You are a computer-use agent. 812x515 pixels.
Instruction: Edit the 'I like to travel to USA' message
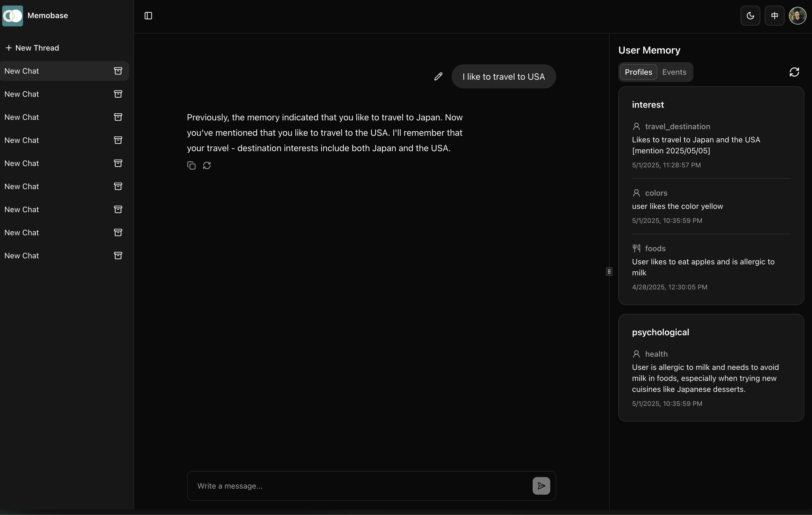pos(438,77)
